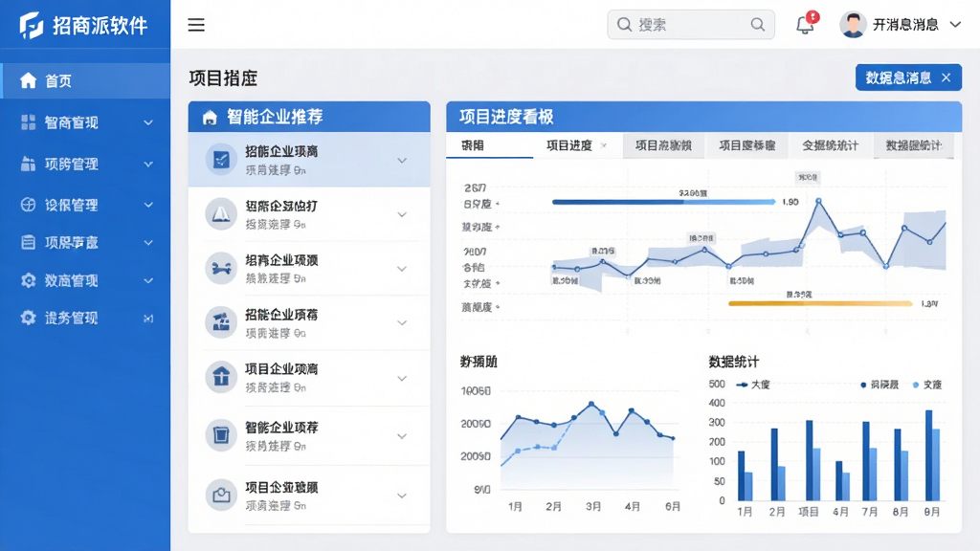Click the sailboat icon of the second enterprise row
The width and height of the screenshot is (980, 551).
[221, 213]
